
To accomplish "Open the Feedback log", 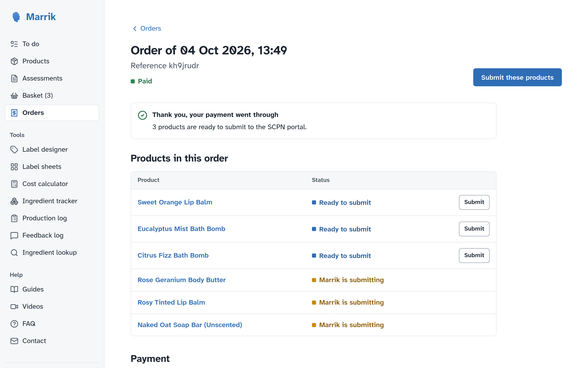I will (52, 236).
